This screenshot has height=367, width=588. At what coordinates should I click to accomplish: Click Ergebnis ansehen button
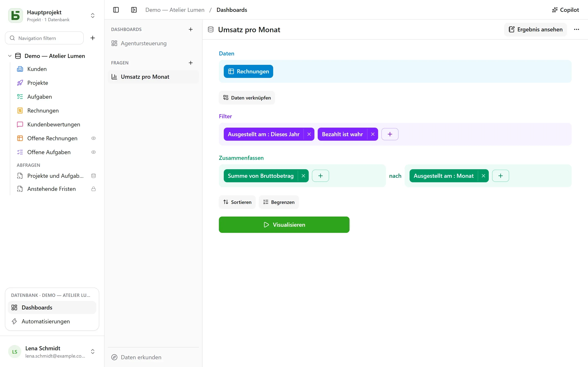tap(536, 29)
